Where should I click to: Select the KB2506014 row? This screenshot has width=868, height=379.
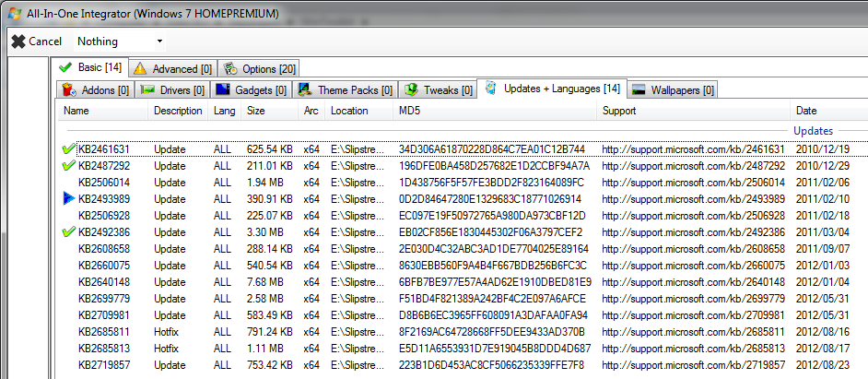click(x=463, y=183)
